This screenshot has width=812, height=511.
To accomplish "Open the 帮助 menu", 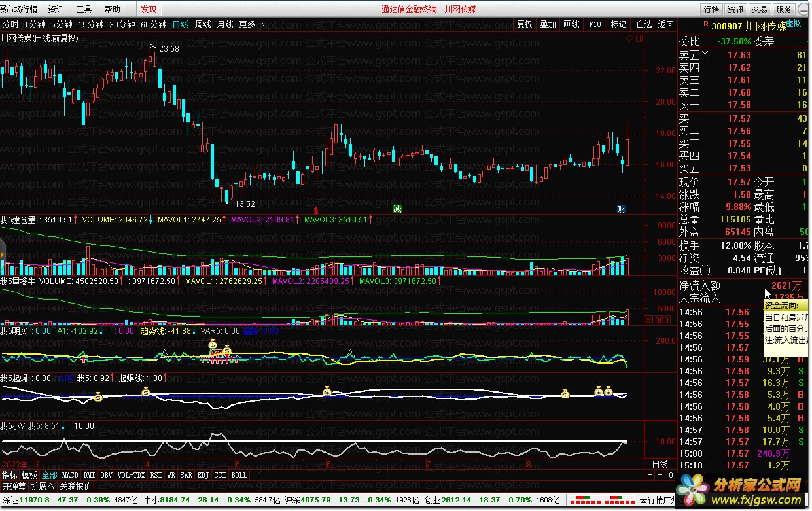I will [113, 9].
